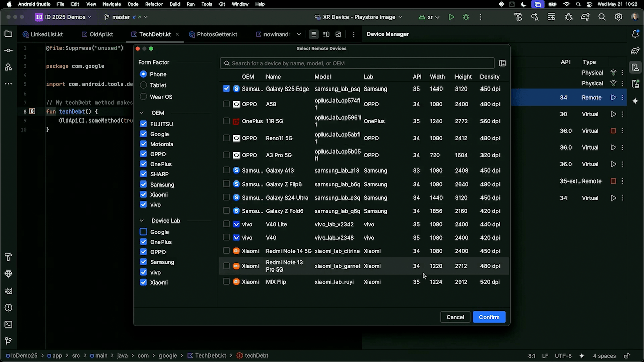The width and height of the screenshot is (644, 362).
Task: Open the Apple menu
Action: 9,4
